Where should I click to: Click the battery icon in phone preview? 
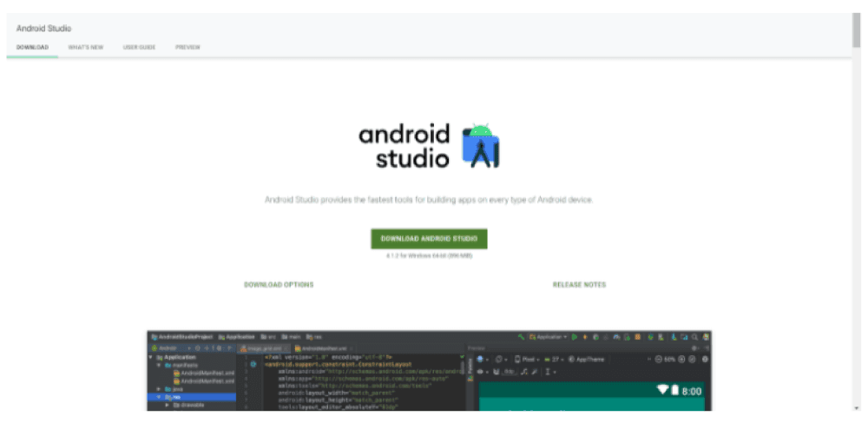coord(674,390)
